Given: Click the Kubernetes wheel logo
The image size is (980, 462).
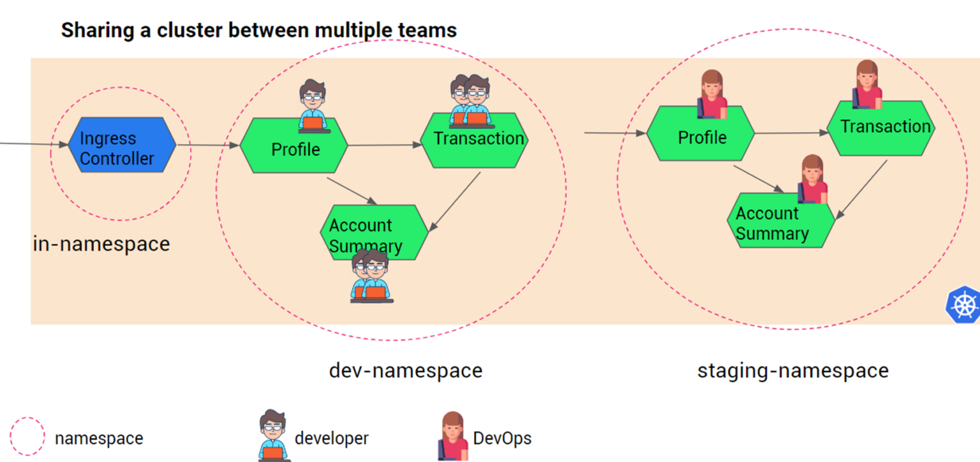Looking at the screenshot, I should [x=963, y=304].
